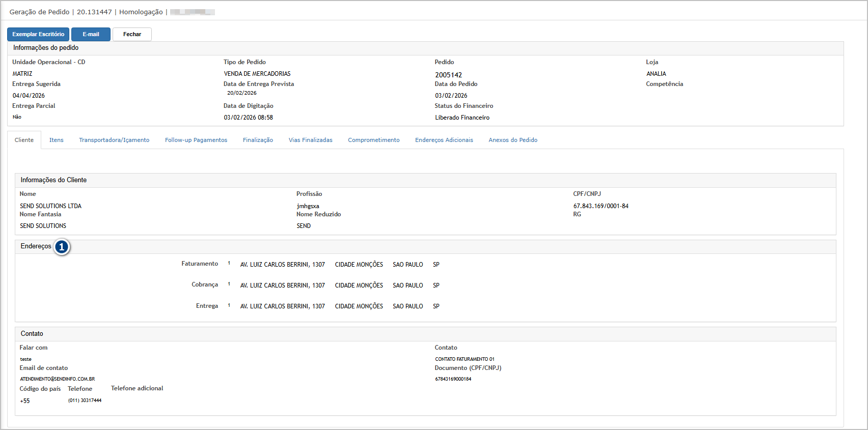Switch to Anexos do Pedido tab

pos(513,140)
